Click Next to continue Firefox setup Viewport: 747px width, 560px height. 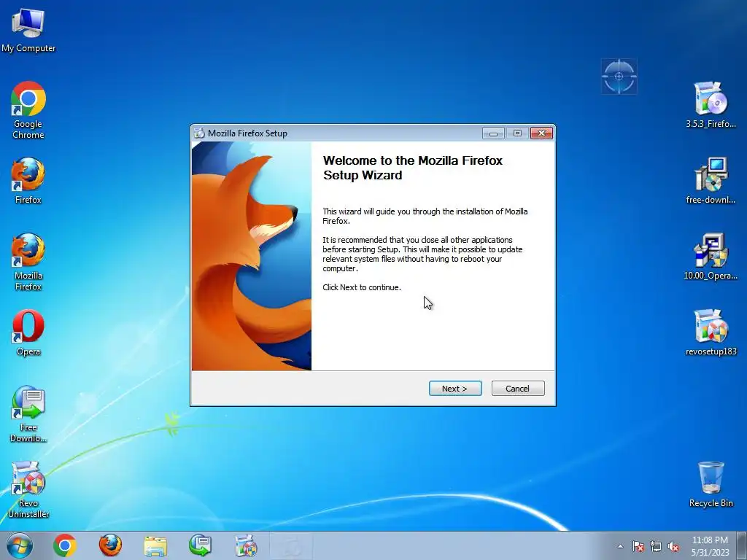[x=455, y=388]
